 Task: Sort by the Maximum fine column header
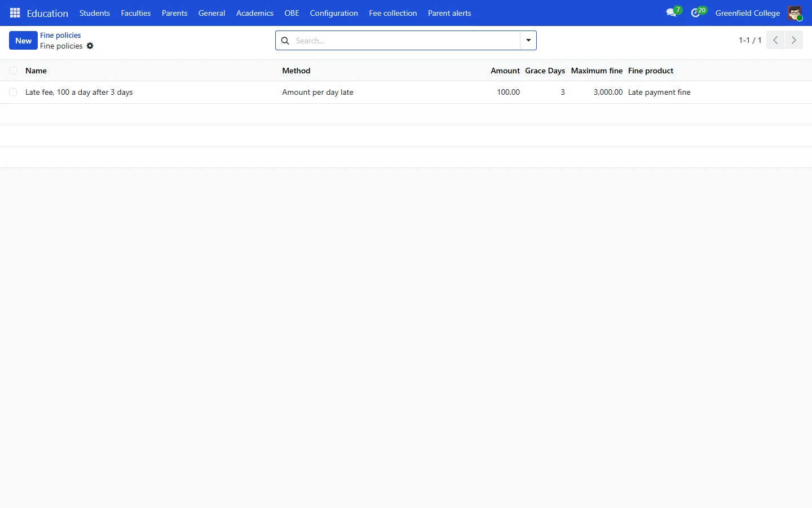tap(597, 71)
